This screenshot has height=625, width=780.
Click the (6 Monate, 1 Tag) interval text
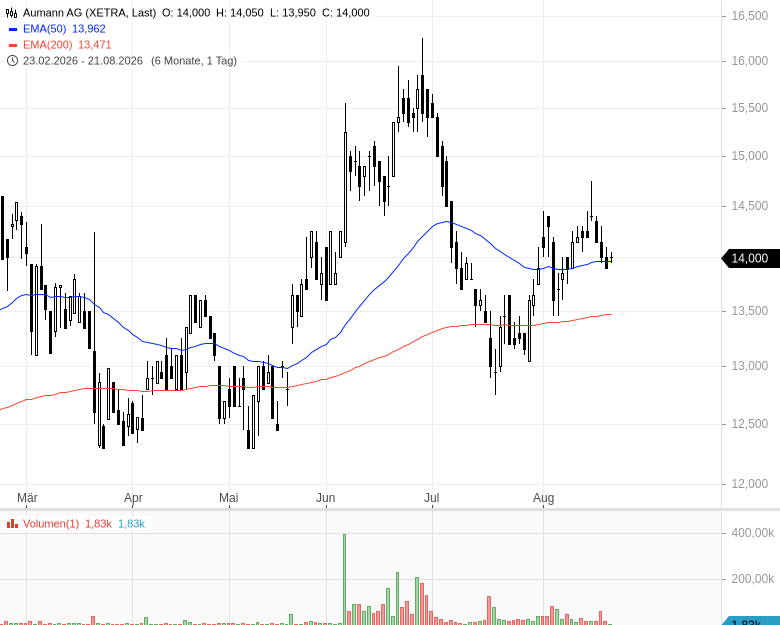(194, 61)
